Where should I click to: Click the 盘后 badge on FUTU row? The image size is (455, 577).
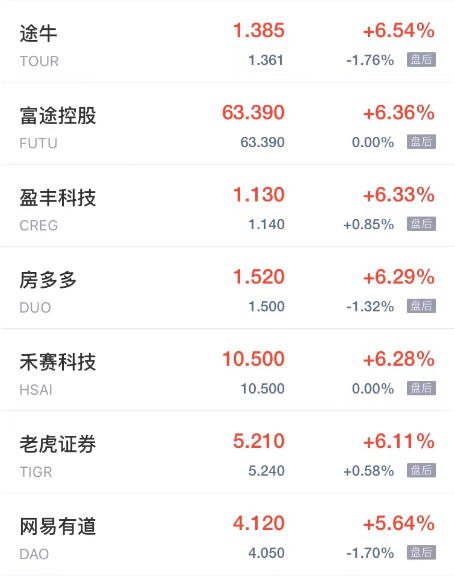(x=421, y=142)
